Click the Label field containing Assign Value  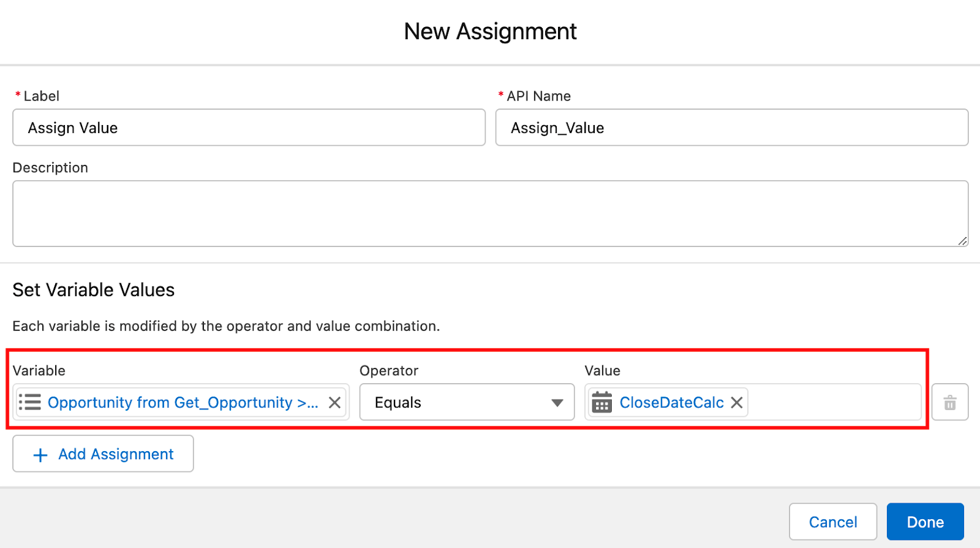249,127
